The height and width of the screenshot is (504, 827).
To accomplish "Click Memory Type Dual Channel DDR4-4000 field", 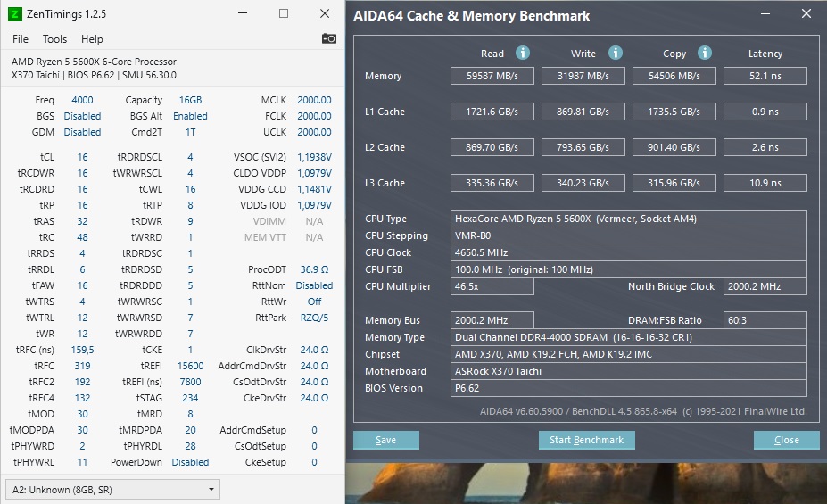I will (629, 337).
